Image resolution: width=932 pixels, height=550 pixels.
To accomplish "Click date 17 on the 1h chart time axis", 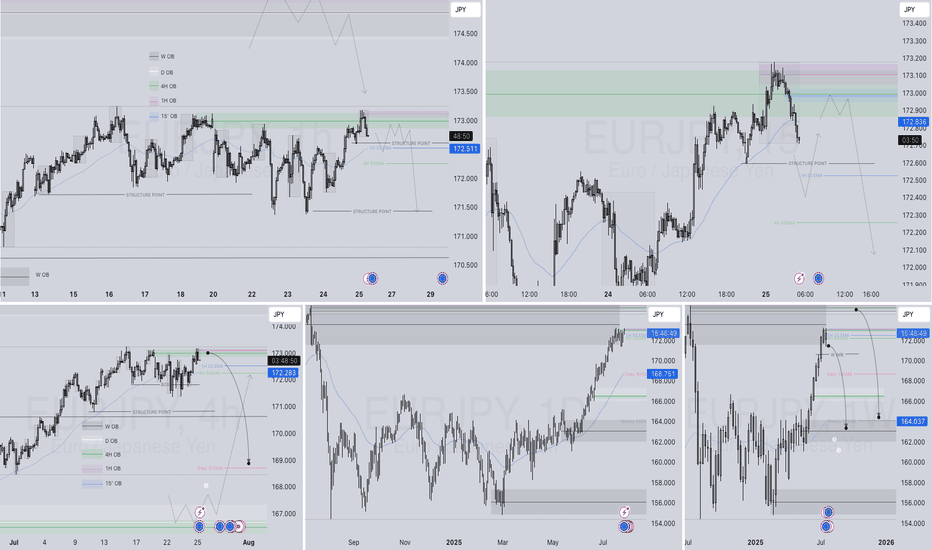I will [145, 294].
